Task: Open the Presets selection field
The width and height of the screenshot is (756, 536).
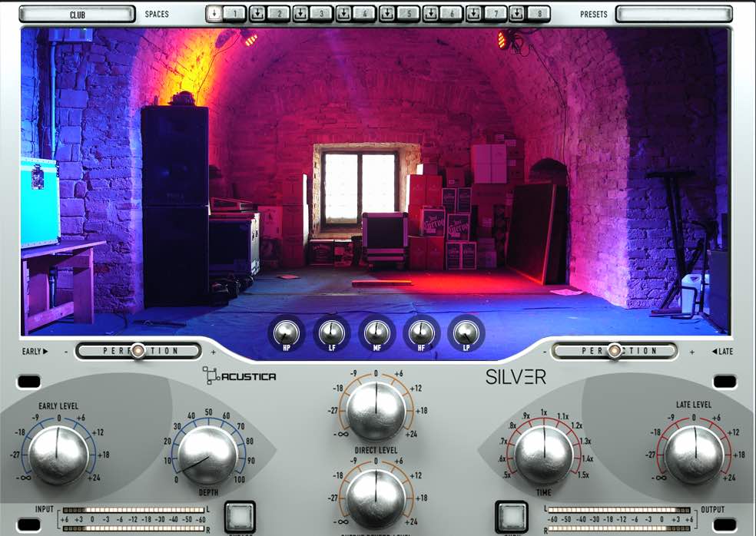Action: [674, 14]
